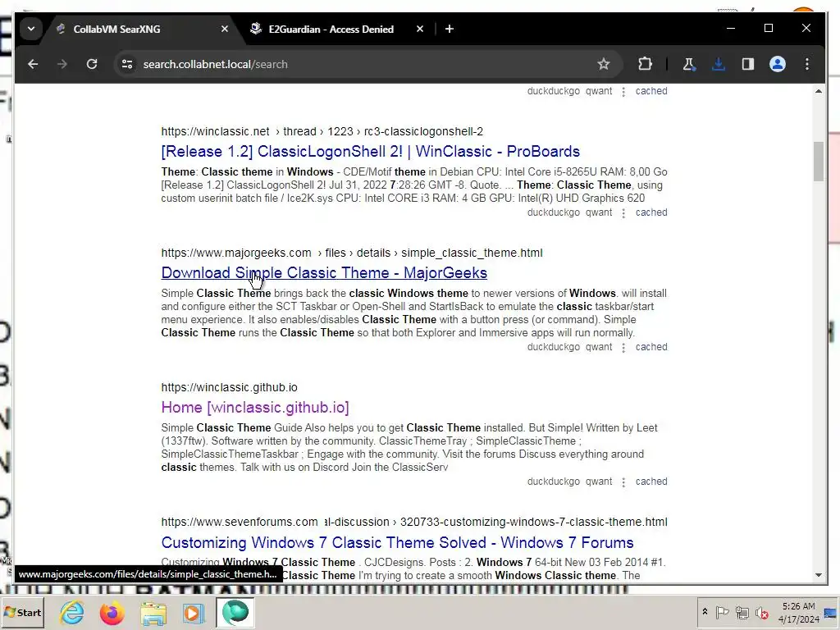This screenshot has height=630, width=840.
Task: Go back to the previous page
Action: point(33,64)
